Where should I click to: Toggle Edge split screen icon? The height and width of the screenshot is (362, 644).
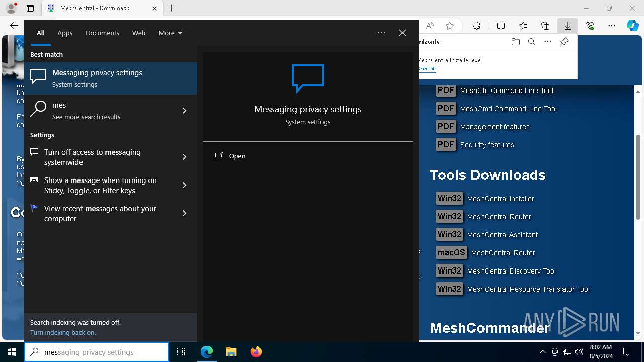coord(501,26)
